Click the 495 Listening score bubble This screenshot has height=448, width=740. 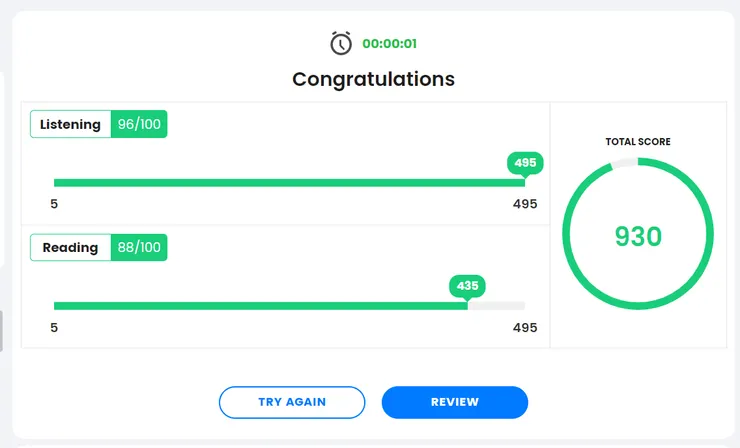[x=525, y=162]
